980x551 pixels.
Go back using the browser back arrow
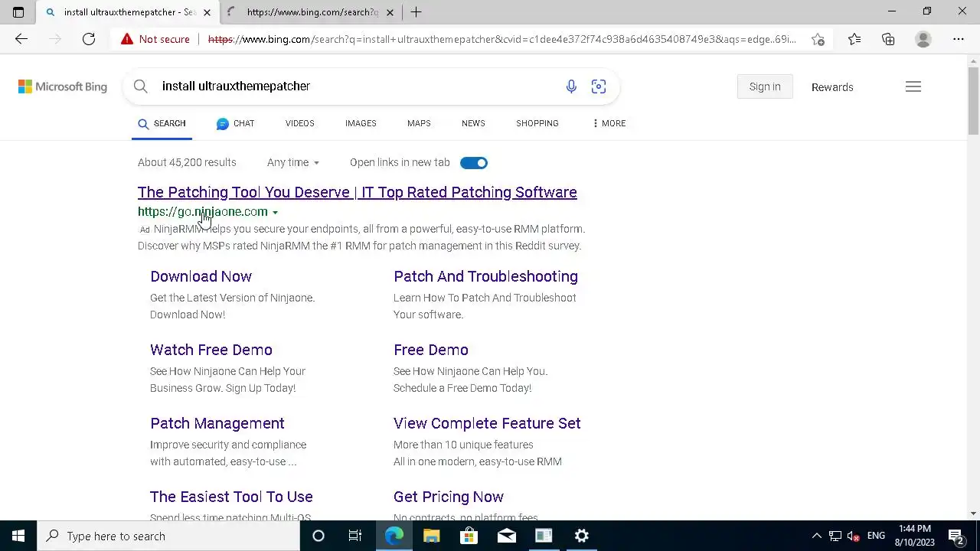pos(21,39)
